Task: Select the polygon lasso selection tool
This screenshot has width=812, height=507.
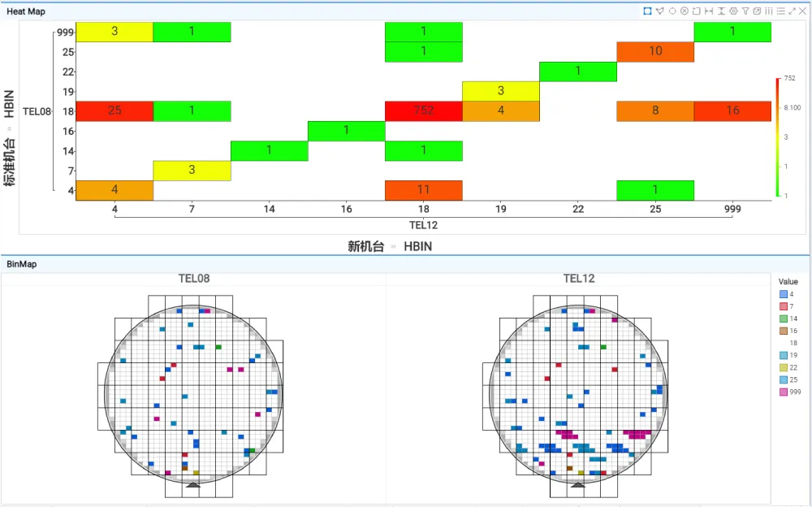Action: pos(659,11)
